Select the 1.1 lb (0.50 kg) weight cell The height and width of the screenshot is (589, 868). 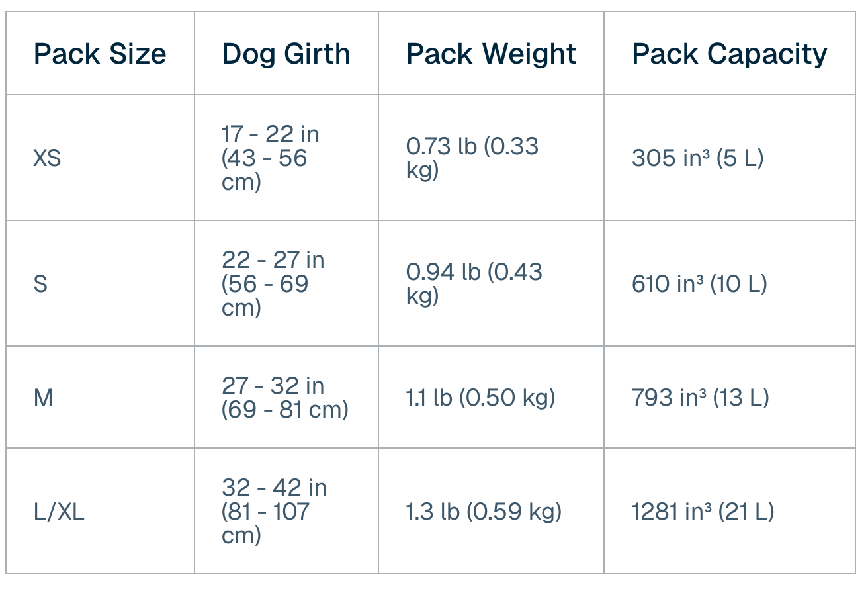click(480, 398)
